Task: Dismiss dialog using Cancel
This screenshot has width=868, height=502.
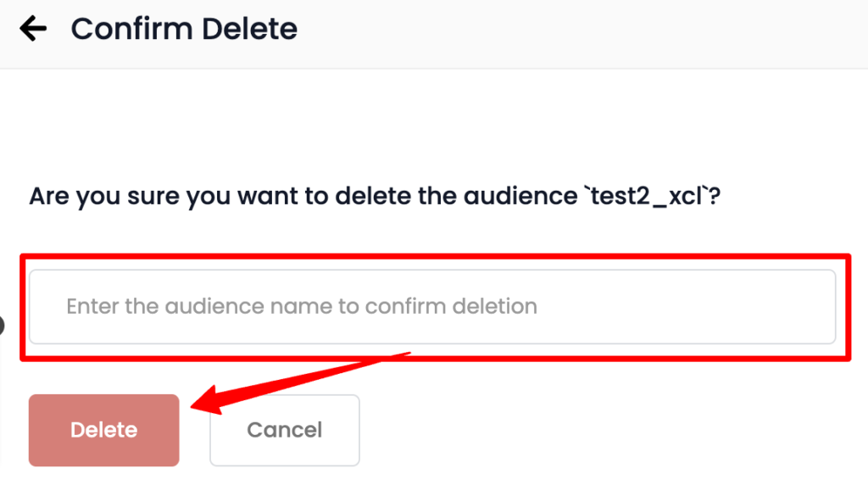Action: click(x=284, y=430)
